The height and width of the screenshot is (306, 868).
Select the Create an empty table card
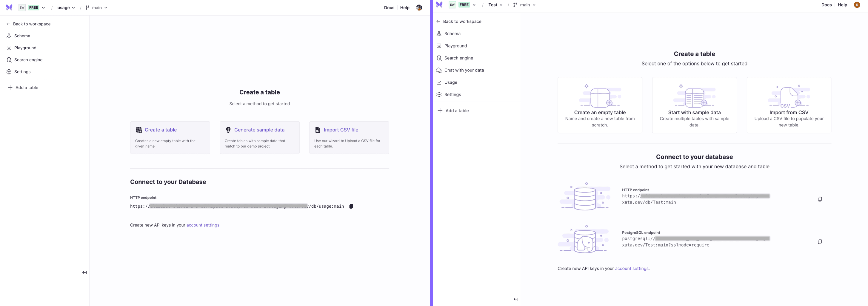click(x=600, y=105)
